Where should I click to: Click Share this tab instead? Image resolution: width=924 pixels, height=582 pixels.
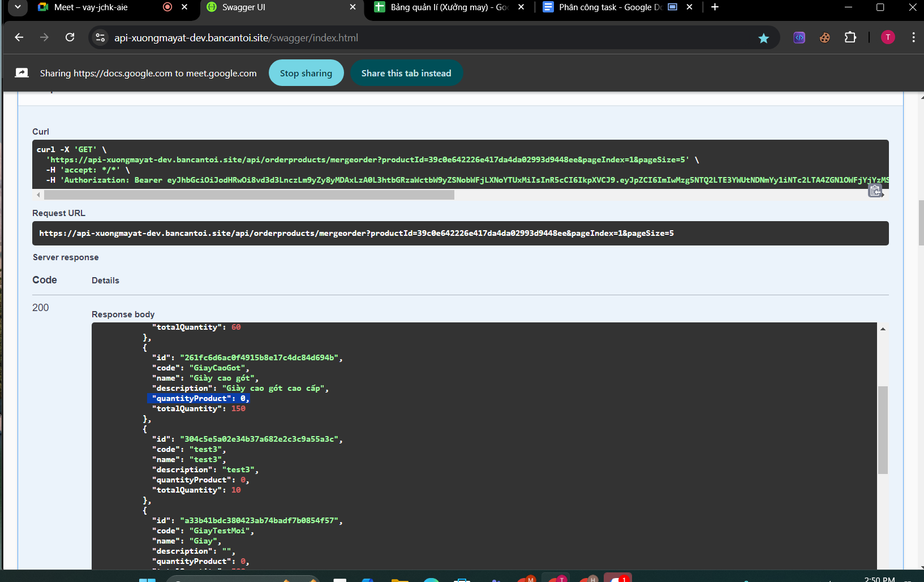[x=406, y=74]
